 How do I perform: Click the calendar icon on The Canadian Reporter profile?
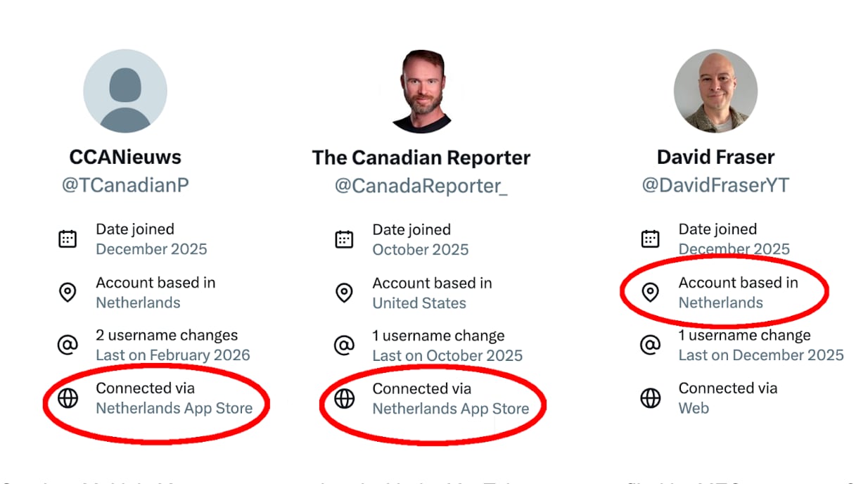[x=343, y=238]
